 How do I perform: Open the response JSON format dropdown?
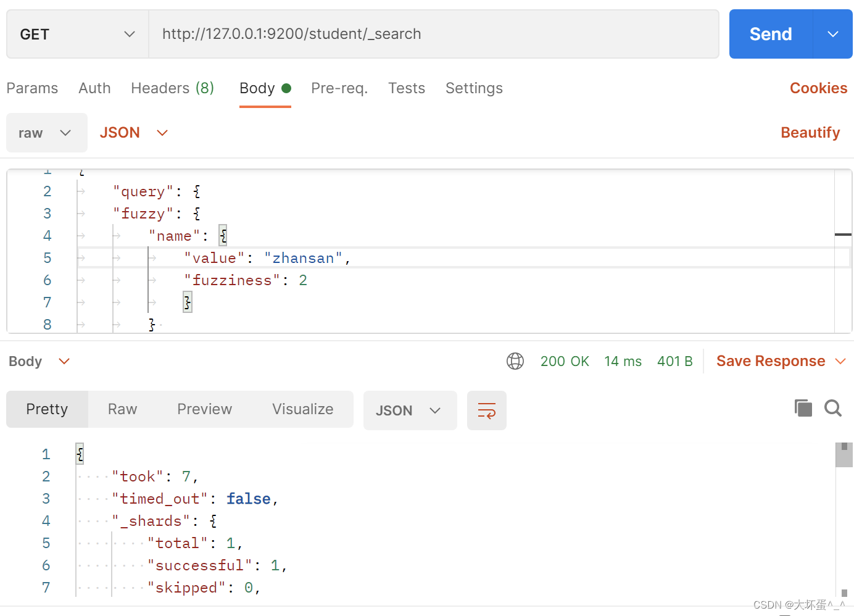410,410
